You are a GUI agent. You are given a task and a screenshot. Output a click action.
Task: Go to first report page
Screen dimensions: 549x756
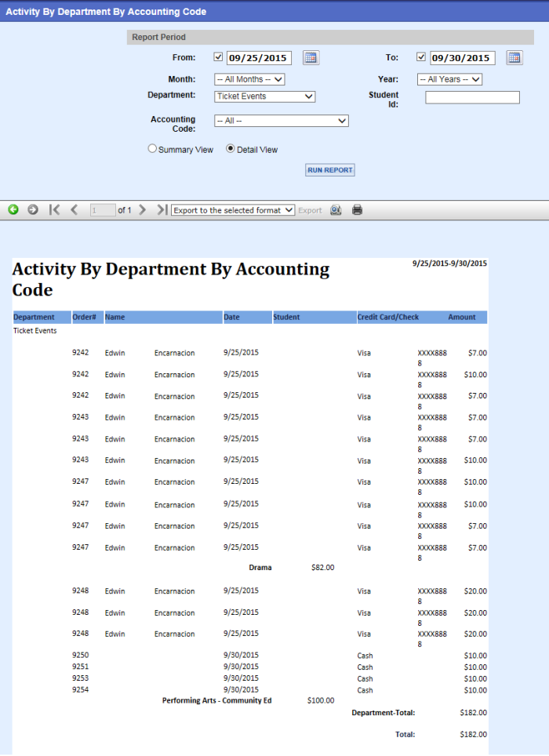(54, 209)
